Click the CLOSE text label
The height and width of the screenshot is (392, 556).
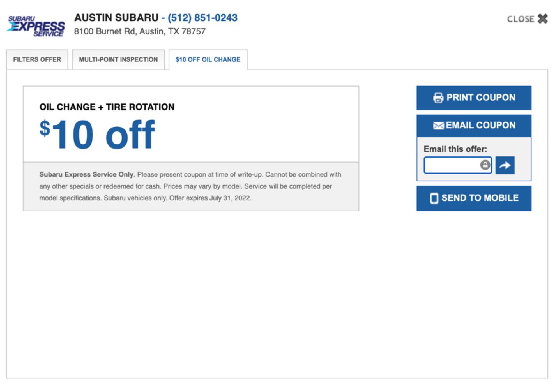click(x=520, y=19)
